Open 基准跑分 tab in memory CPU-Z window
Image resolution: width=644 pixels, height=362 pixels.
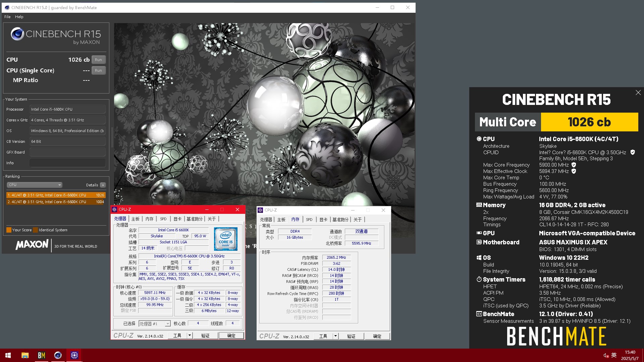(340, 220)
